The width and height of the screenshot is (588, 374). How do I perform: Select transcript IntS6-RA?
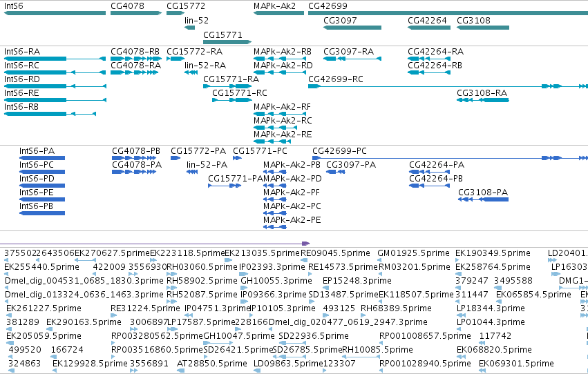point(55,59)
